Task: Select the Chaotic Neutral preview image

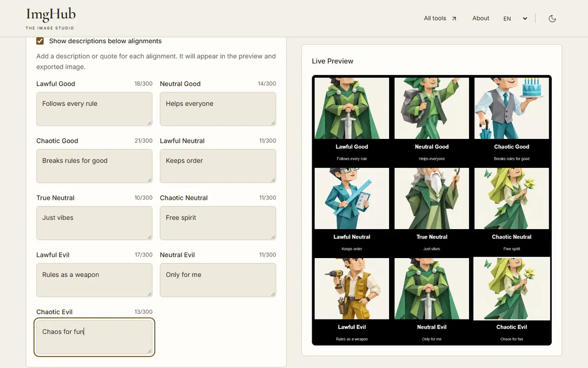Action: tap(512, 198)
